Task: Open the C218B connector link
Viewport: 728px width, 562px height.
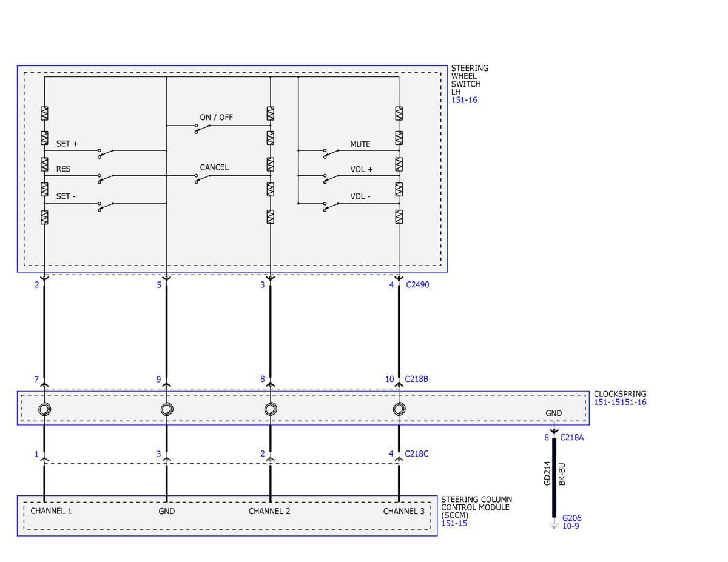Action: point(417,379)
